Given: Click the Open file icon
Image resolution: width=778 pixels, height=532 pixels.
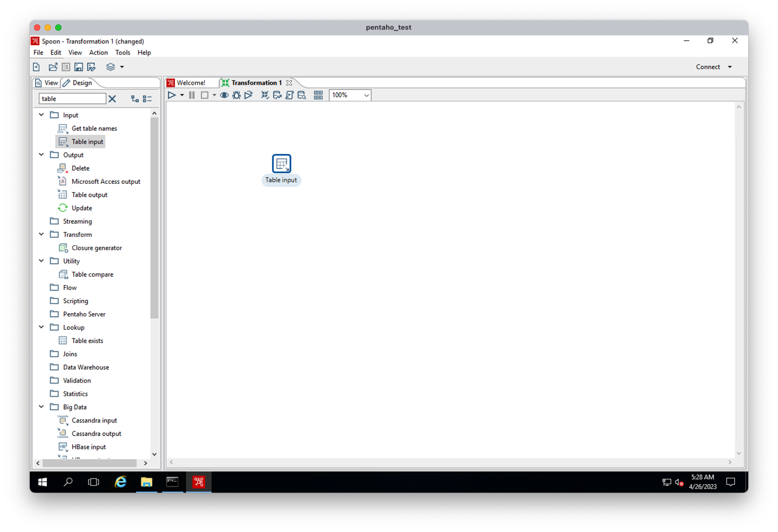Looking at the screenshot, I should click(x=53, y=67).
